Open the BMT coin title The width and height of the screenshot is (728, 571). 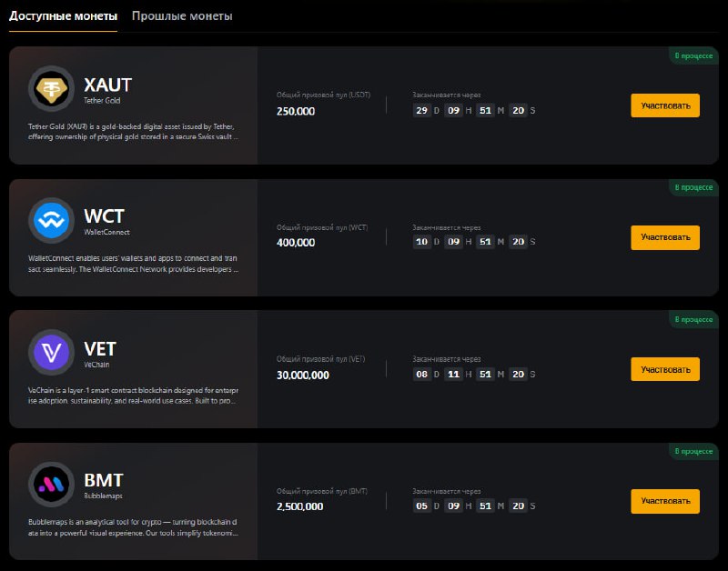[104, 480]
